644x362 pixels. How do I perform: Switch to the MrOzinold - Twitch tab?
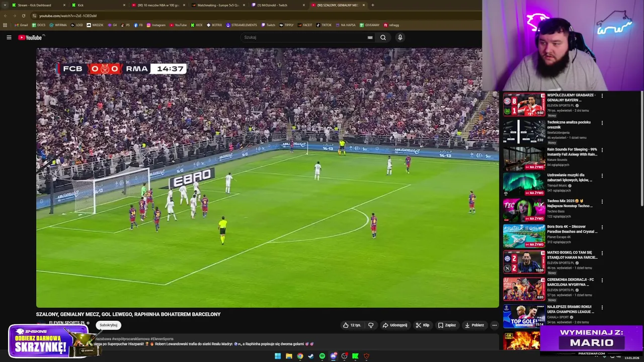[277, 5]
